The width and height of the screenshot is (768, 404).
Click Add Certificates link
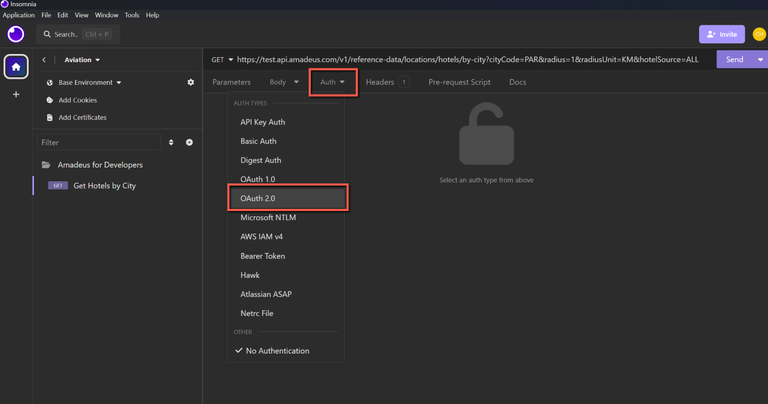(x=82, y=117)
